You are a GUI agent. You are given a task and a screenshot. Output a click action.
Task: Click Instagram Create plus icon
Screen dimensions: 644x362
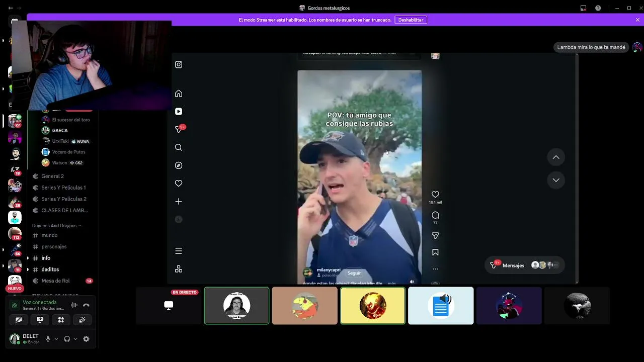[x=179, y=202]
